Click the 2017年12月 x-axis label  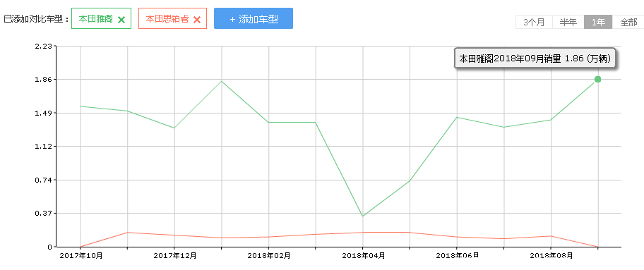click(175, 256)
